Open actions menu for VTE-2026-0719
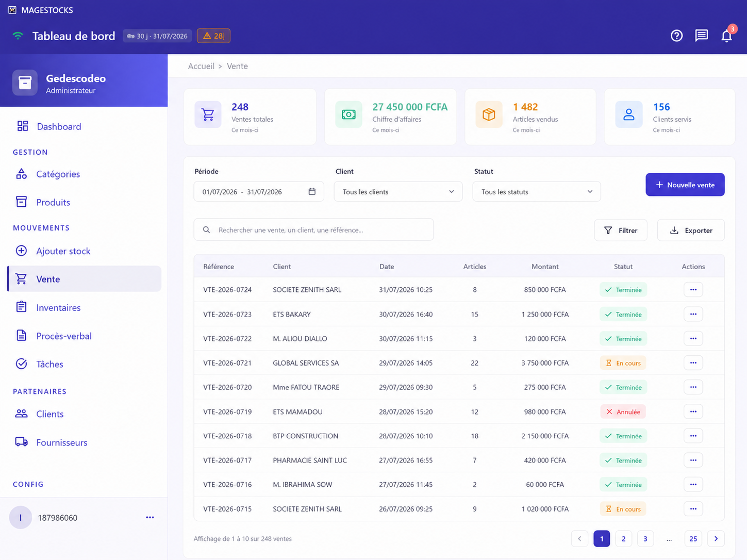 (693, 411)
